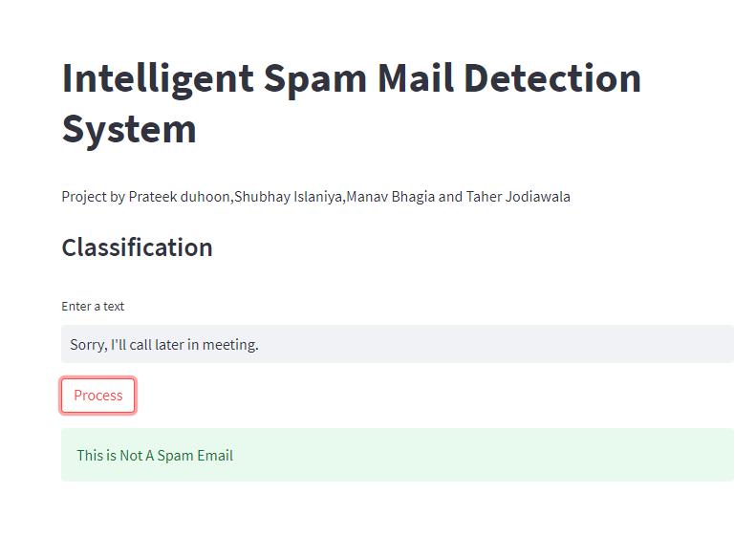Select the green 'This is Not A Spam Email' alert
The height and width of the screenshot is (536, 756).
(x=398, y=455)
